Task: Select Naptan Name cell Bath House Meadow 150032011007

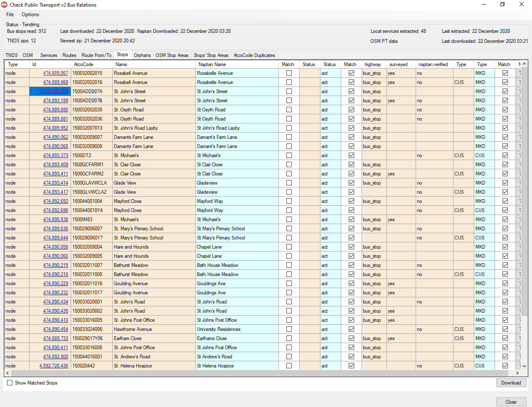Action: [x=237, y=265]
